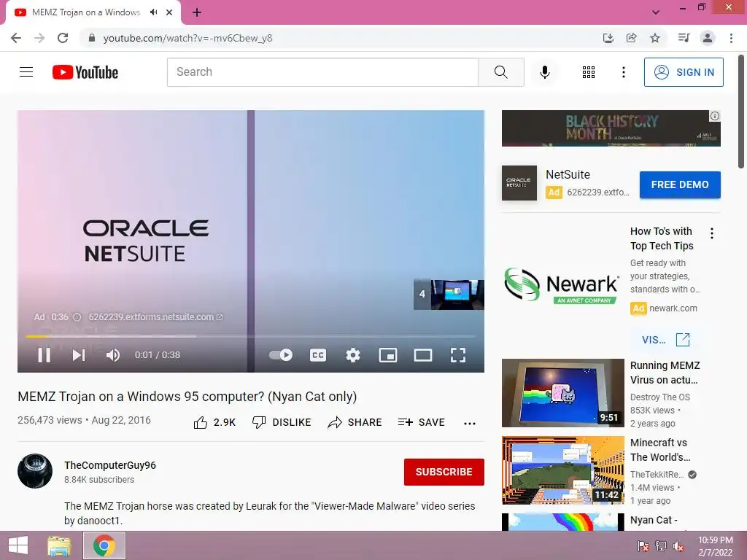This screenshot has height=560, width=747.
Task: Click the ad info icon beside Ad 0:36
Action: 77,317
